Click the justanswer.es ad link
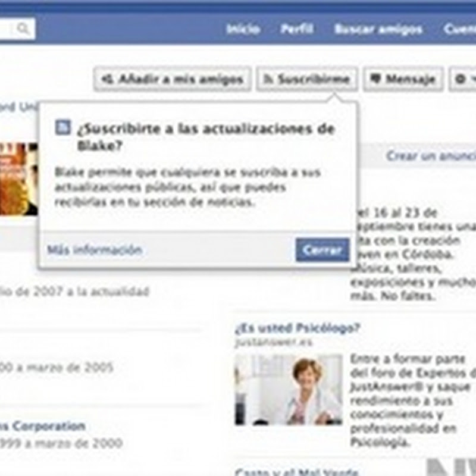The image size is (476, 476). pos(273,343)
